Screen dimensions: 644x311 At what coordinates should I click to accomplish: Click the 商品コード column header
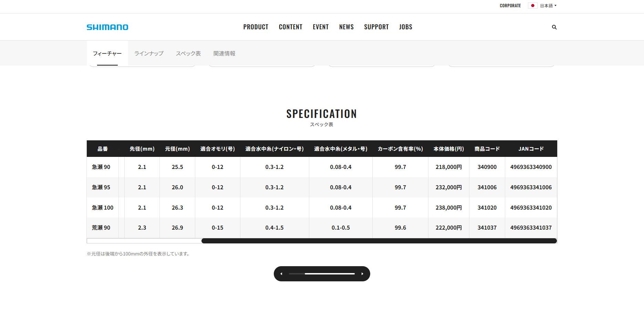(487, 149)
